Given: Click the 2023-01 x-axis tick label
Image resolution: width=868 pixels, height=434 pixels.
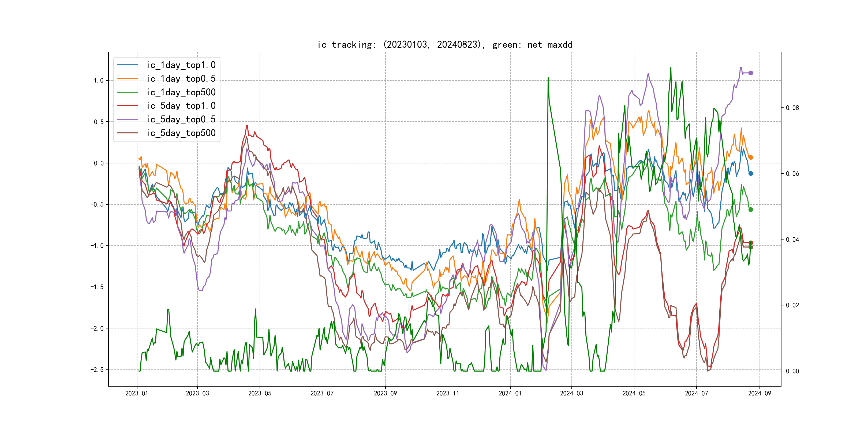Looking at the screenshot, I should (137, 393).
